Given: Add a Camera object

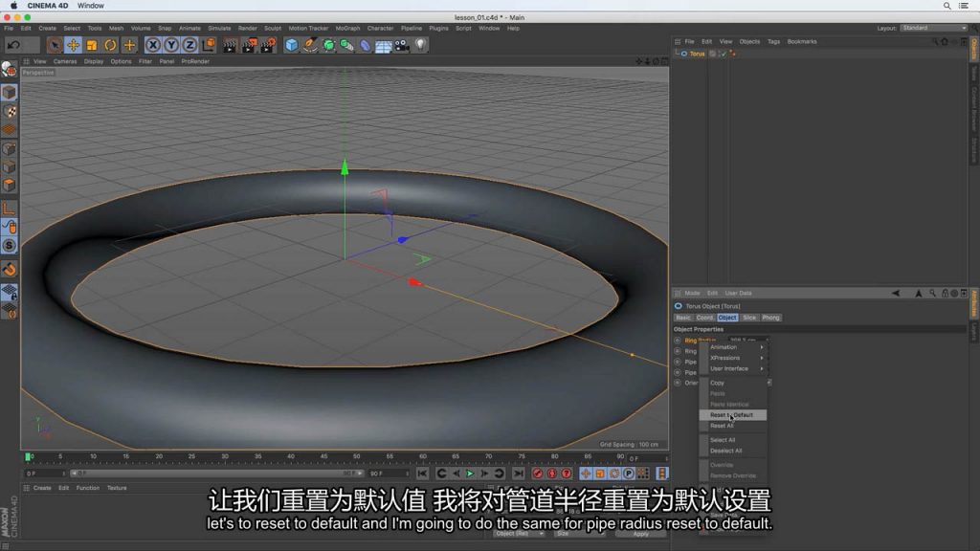Looking at the screenshot, I should click(x=402, y=45).
